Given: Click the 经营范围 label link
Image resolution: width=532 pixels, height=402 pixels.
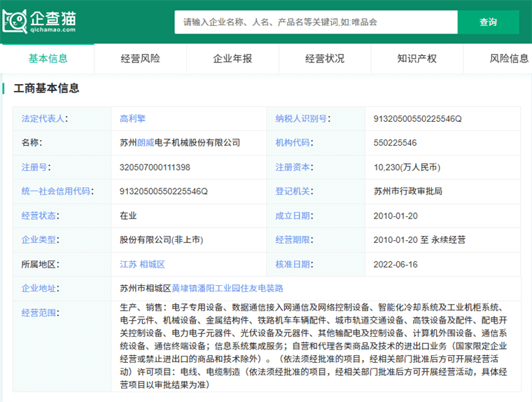Looking at the screenshot, I should coord(38,312).
